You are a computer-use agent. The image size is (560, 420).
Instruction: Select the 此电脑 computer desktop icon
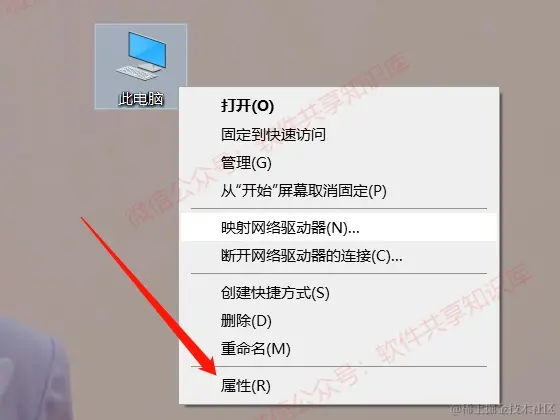pos(141,66)
